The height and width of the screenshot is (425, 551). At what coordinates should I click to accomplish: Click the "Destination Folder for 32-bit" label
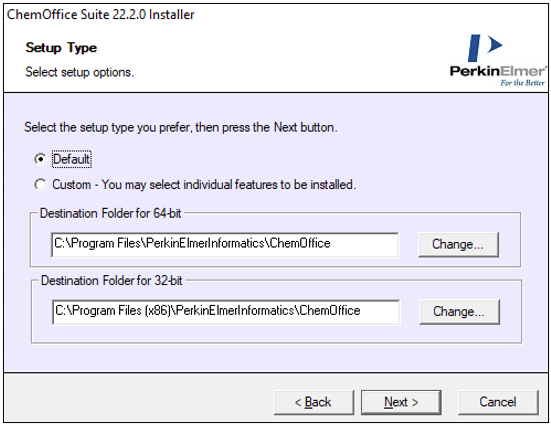pos(111,281)
